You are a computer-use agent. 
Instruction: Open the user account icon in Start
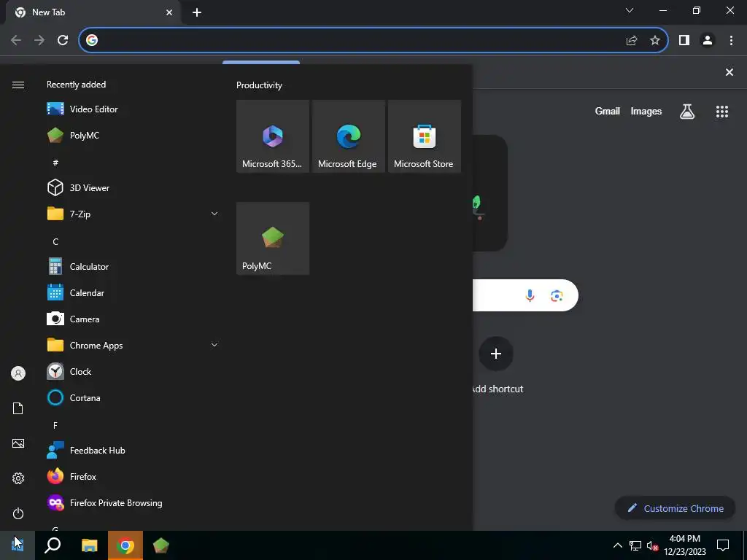pos(18,373)
